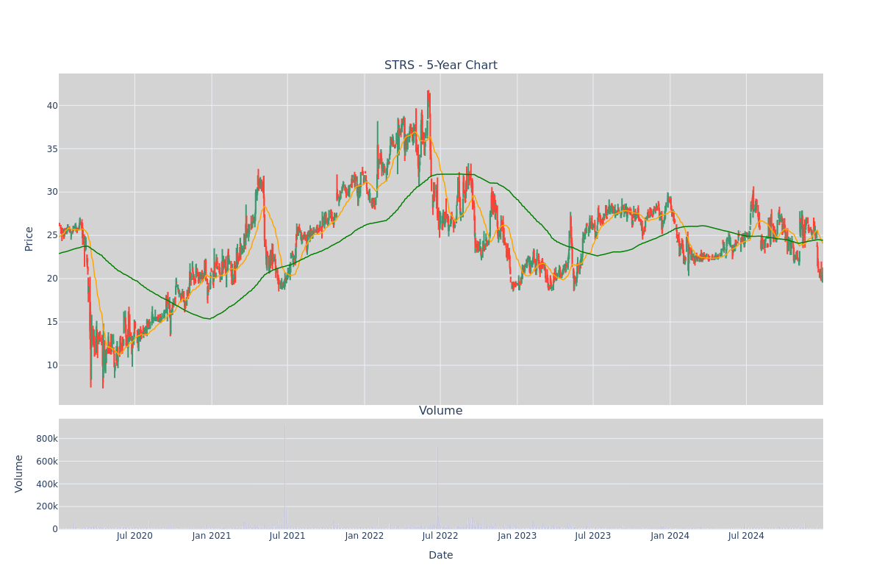This screenshot has width=882, height=588.
Task: Click the "Jul 2024" date tick label
Action: coord(746,536)
